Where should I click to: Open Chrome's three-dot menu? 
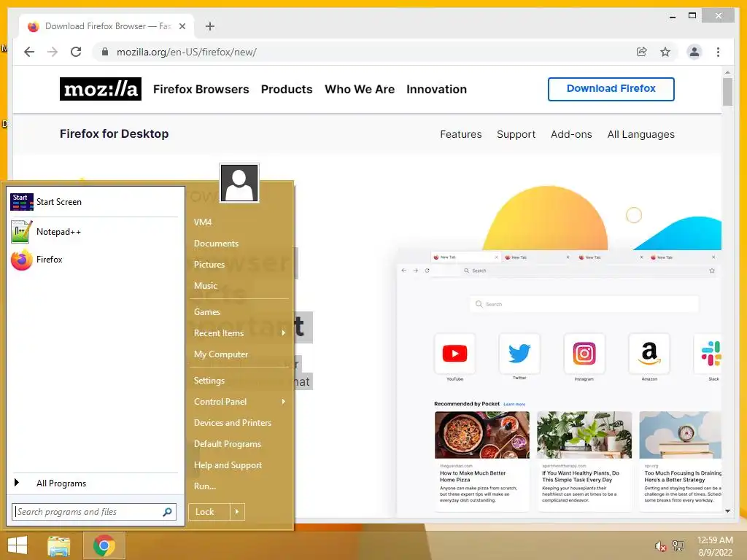(x=718, y=52)
